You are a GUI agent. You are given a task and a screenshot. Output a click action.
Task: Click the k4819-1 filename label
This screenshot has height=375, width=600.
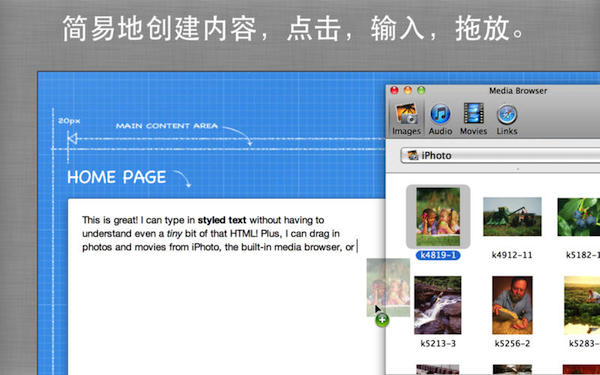pyautogui.click(x=438, y=255)
